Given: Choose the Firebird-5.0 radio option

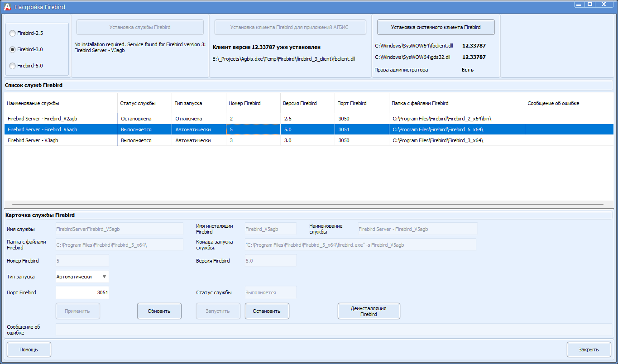Looking at the screenshot, I should pyautogui.click(x=13, y=66).
